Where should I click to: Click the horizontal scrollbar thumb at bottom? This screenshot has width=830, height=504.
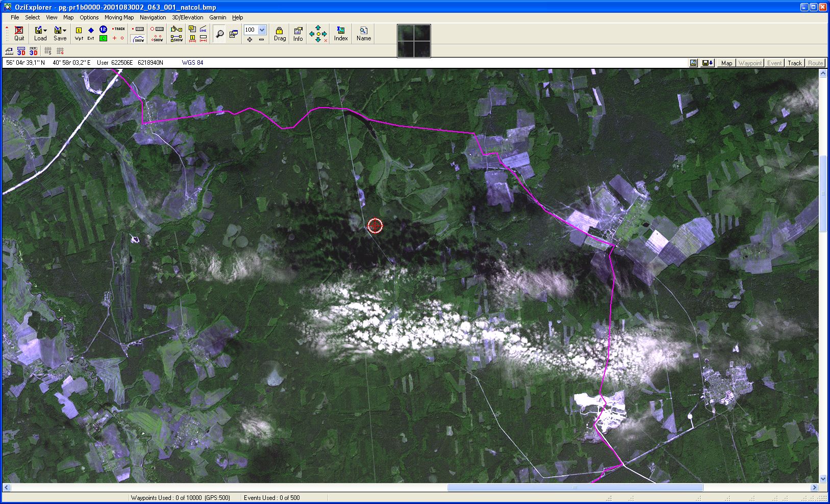click(x=575, y=488)
